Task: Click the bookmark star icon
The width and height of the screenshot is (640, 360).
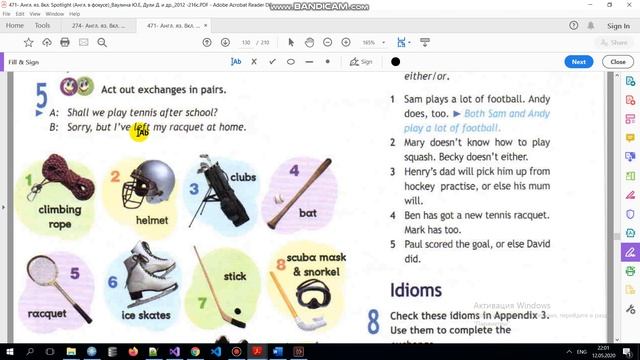Action: click(x=28, y=42)
